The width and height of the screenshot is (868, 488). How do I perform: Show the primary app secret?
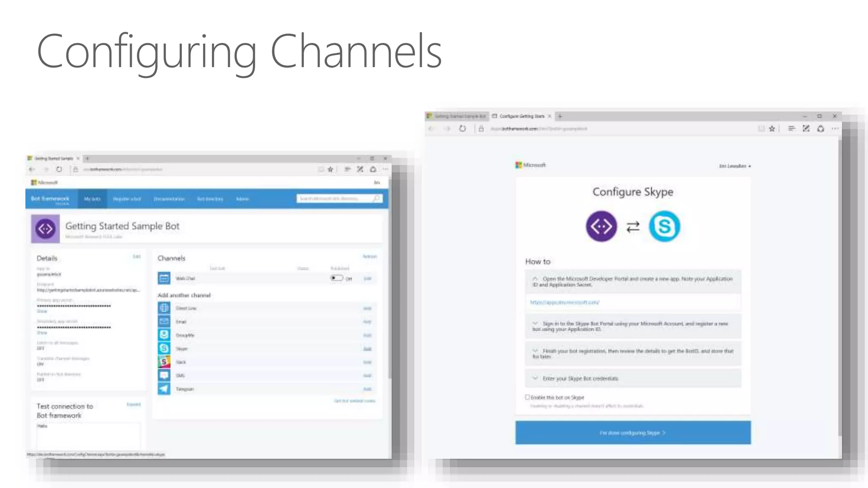coord(42,311)
